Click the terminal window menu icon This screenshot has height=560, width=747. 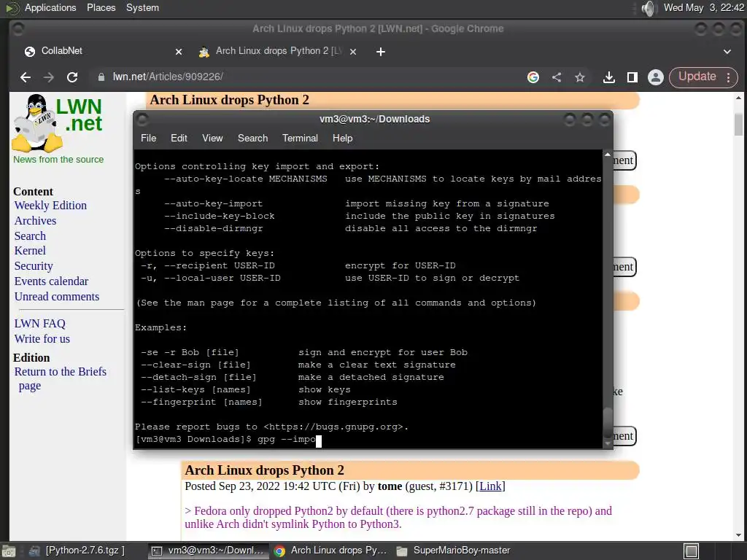142,119
